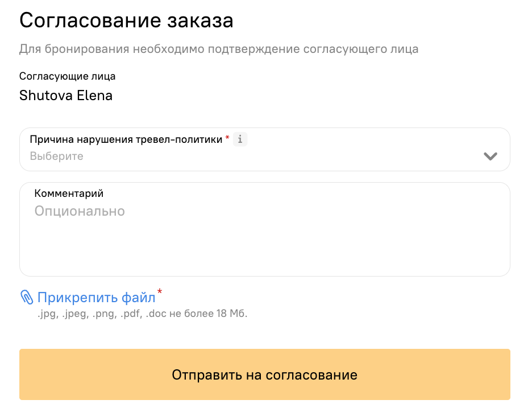Focus the 'Комментарий' text area
The width and height of the screenshot is (532, 412).
point(265,229)
